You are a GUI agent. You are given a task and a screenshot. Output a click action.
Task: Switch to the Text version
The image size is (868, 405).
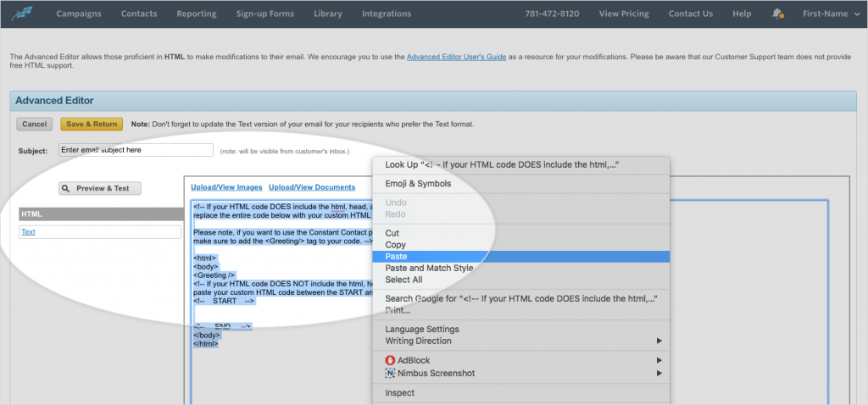click(28, 232)
